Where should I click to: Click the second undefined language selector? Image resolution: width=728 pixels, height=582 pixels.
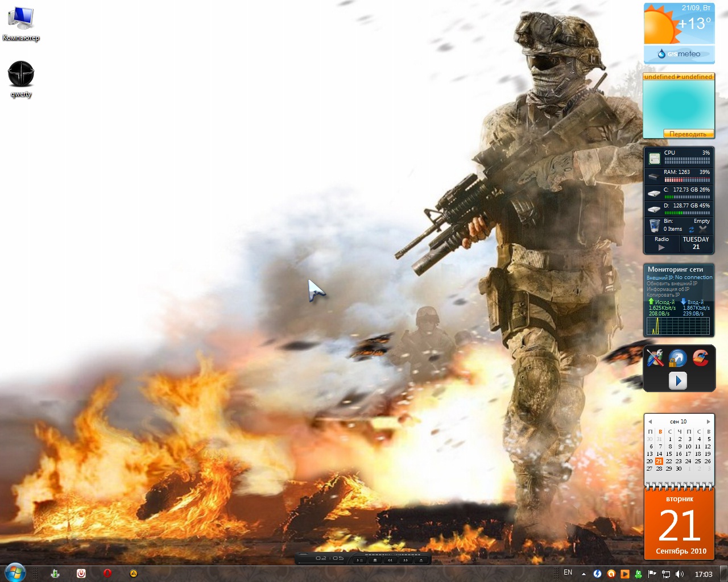pos(697,77)
